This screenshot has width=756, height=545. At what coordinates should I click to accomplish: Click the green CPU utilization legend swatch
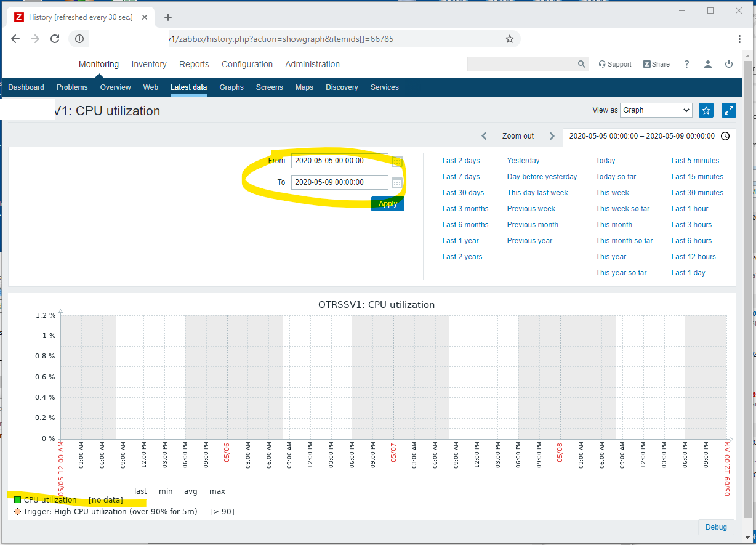17,500
